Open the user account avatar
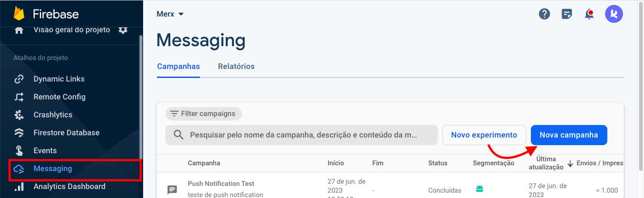Viewport: 644px width, 198px height. (x=614, y=14)
